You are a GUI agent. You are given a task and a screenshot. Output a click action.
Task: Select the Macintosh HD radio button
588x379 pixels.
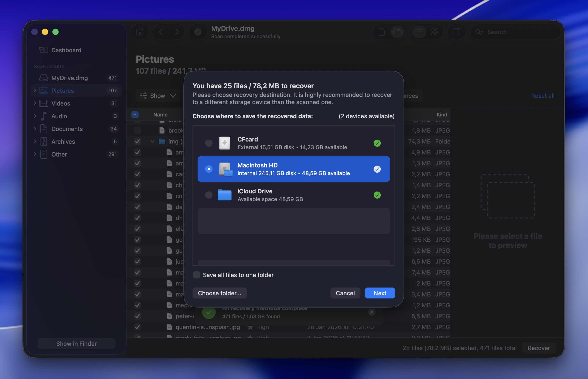tap(209, 169)
